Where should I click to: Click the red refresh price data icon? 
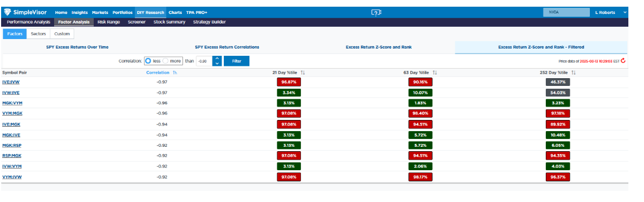point(623,61)
